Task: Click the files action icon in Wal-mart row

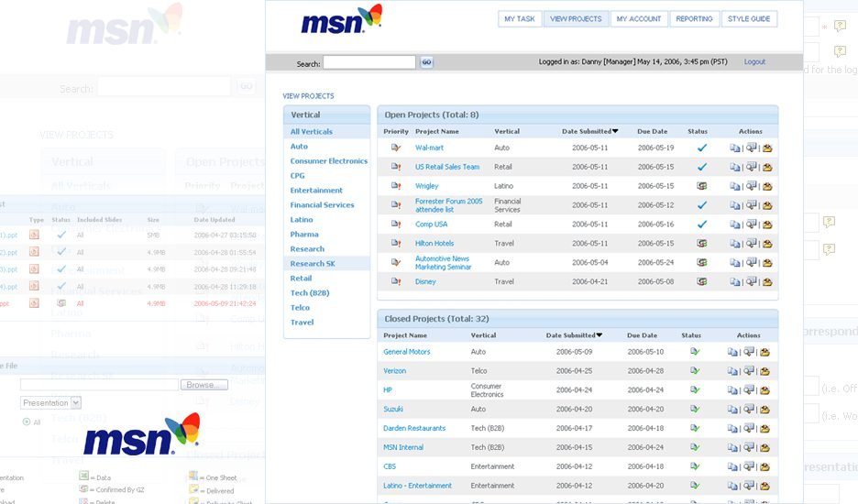Action: [x=734, y=148]
